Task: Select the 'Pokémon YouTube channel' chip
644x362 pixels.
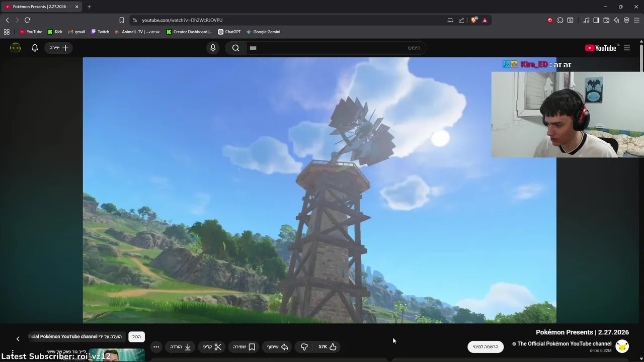Action: coord(75,337)
